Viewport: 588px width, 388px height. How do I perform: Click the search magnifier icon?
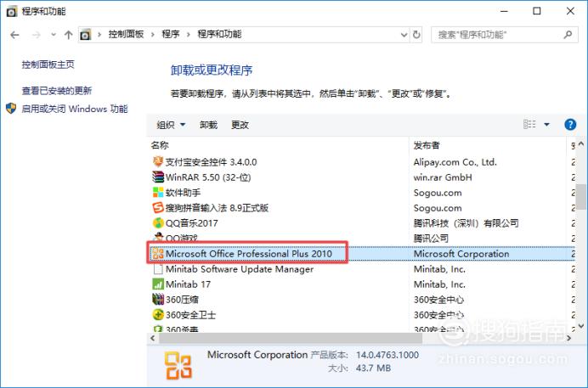568,35
